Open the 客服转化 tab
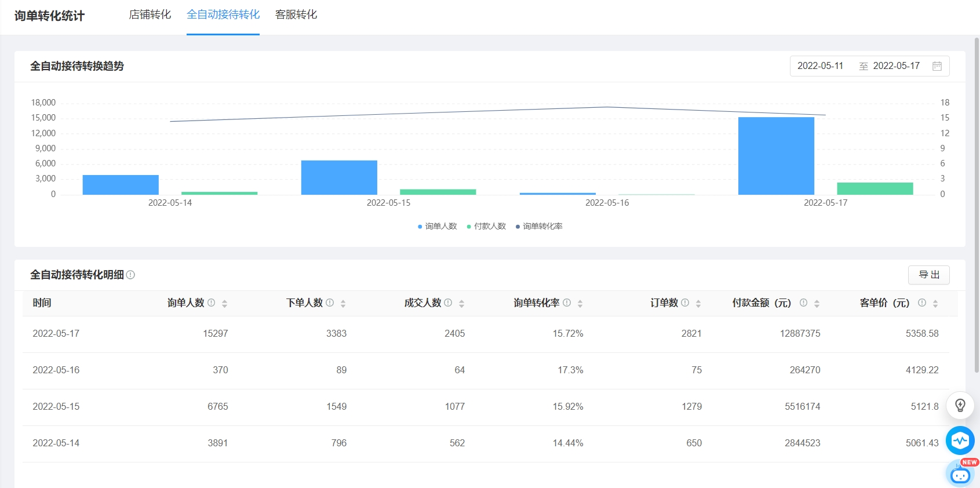 (296, 14)
